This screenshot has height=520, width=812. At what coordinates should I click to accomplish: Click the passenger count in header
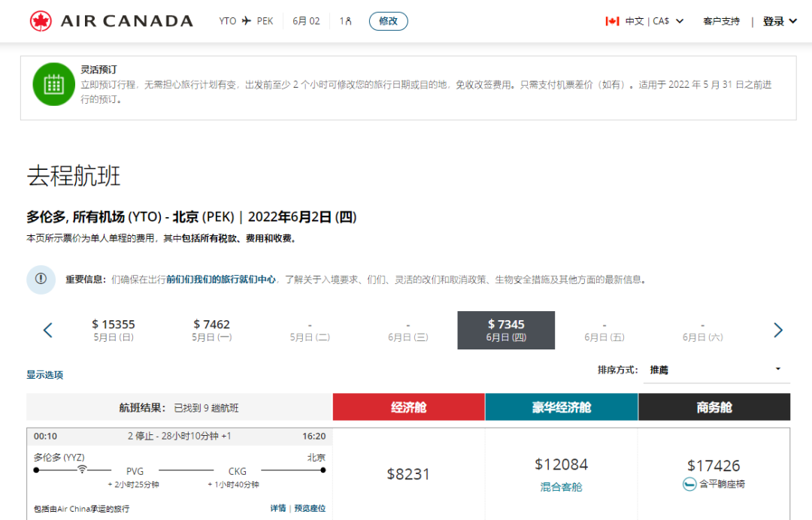(345, 21)
